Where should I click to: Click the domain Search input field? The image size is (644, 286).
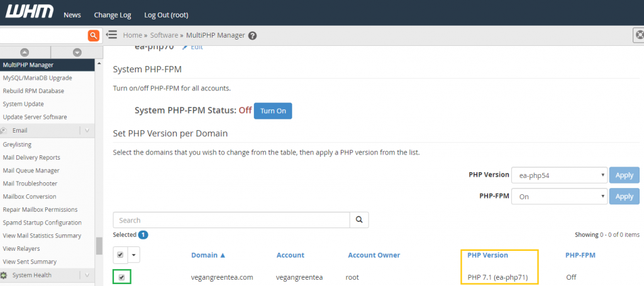(231, 220)
